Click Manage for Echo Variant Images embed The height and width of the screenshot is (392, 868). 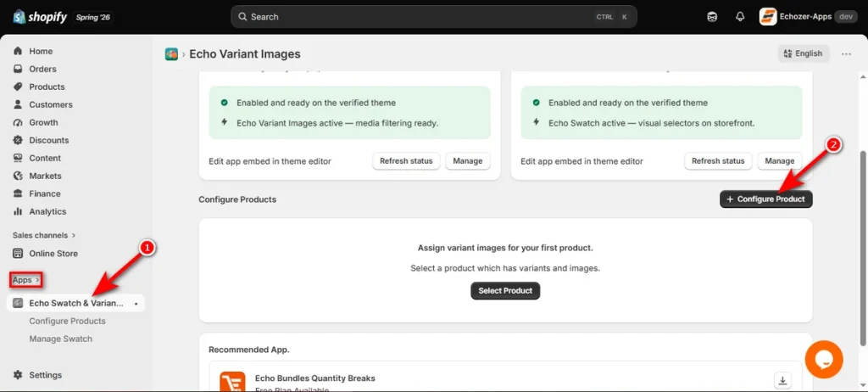[x=468, y=161]
